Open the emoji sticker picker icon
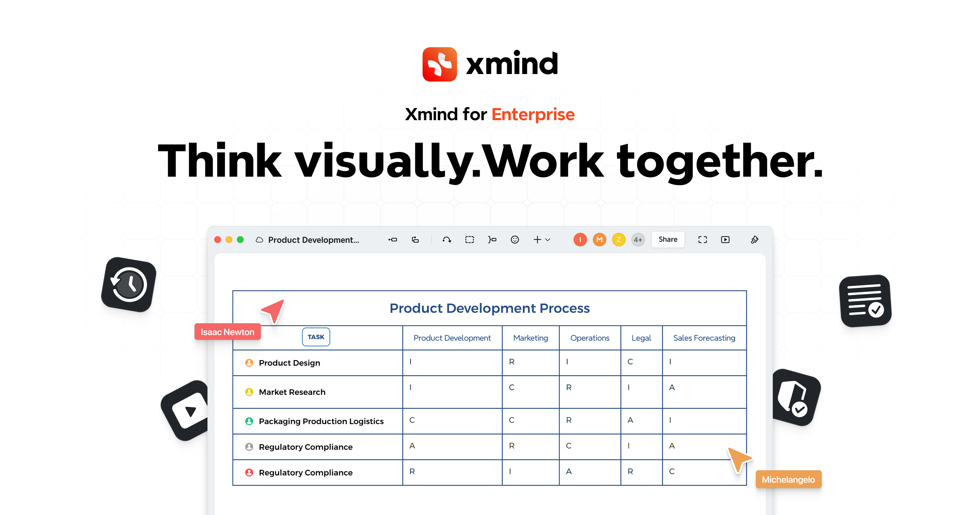980x515 pixels. [515, 240]
